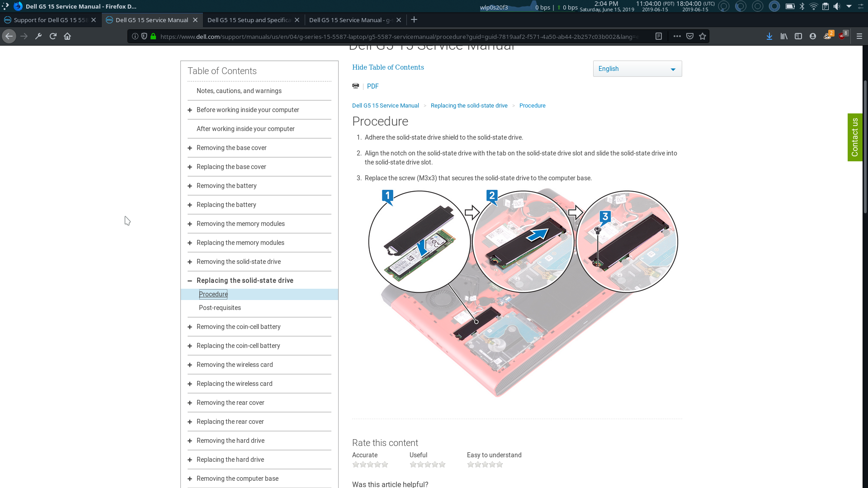The image size is (868, 488).
Task: Open After working inside your computer
Action: (245, 129)
